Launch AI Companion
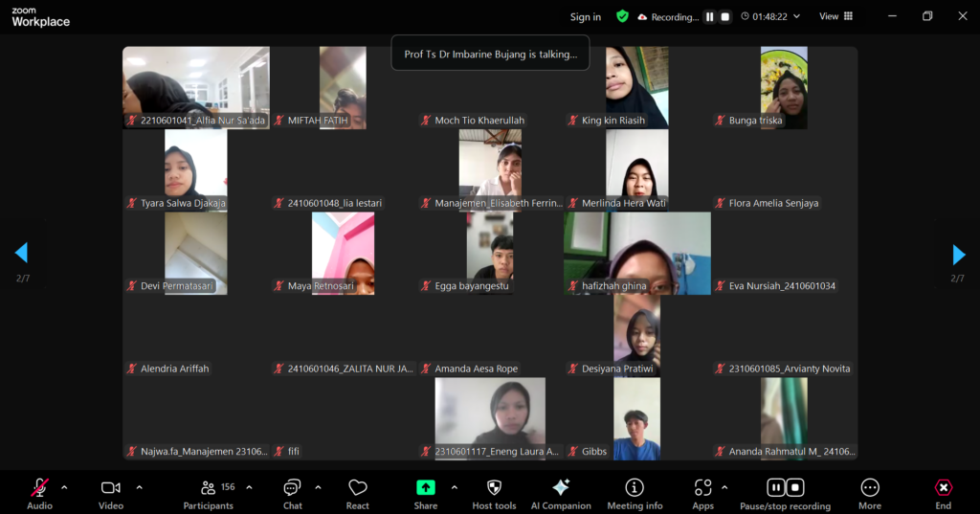This screenshot has width=980, height=514. 561,493
